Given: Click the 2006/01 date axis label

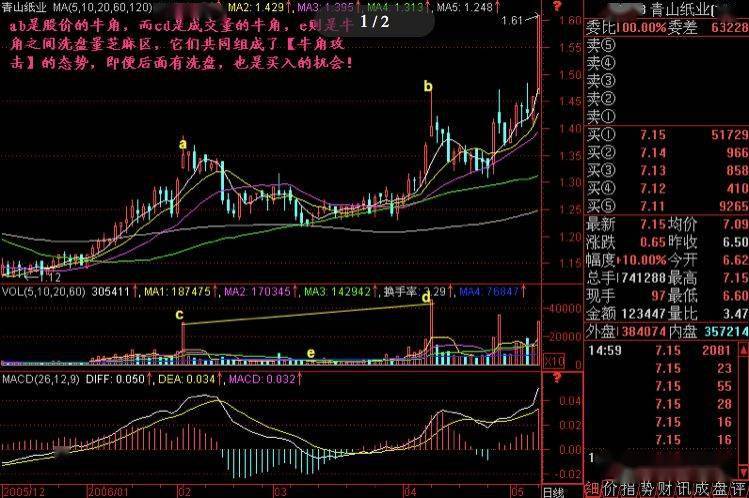Looking at the screenshot, I should pos(109,492).
